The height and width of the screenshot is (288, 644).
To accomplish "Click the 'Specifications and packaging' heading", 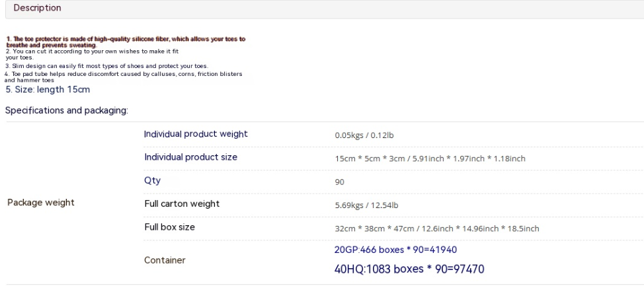I will click(66, 110).
